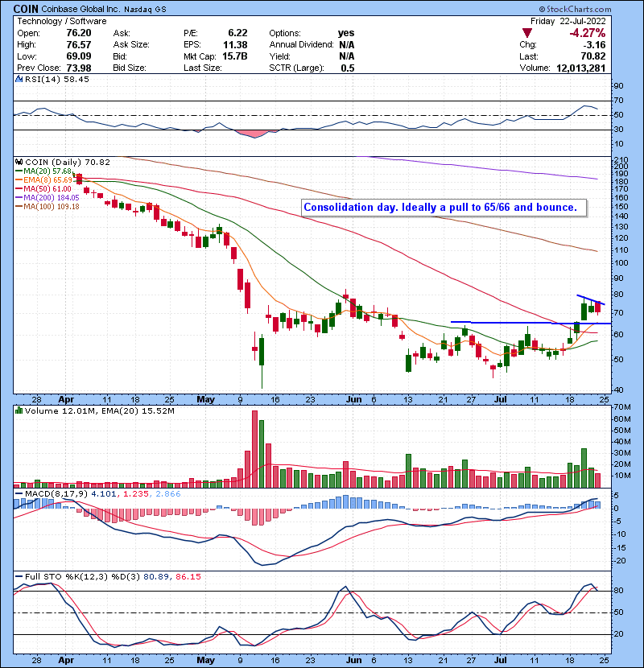Click the SCTR (Large) value 0.5
This screenshot has width=644, height=668.
click(x=348, y=68)
